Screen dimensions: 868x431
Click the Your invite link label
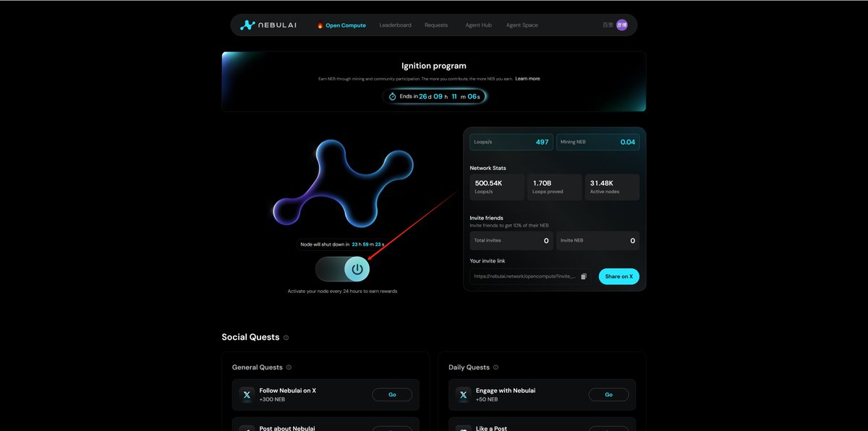click(x=488, y=261)
